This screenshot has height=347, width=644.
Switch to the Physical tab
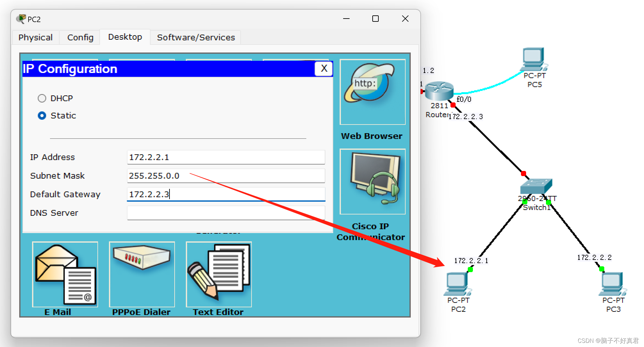[36, 37]
